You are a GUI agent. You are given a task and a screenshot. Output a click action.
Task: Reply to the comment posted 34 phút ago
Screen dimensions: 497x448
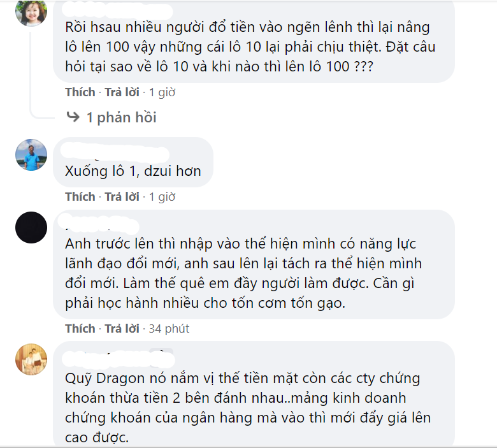(x=122, y=328)
